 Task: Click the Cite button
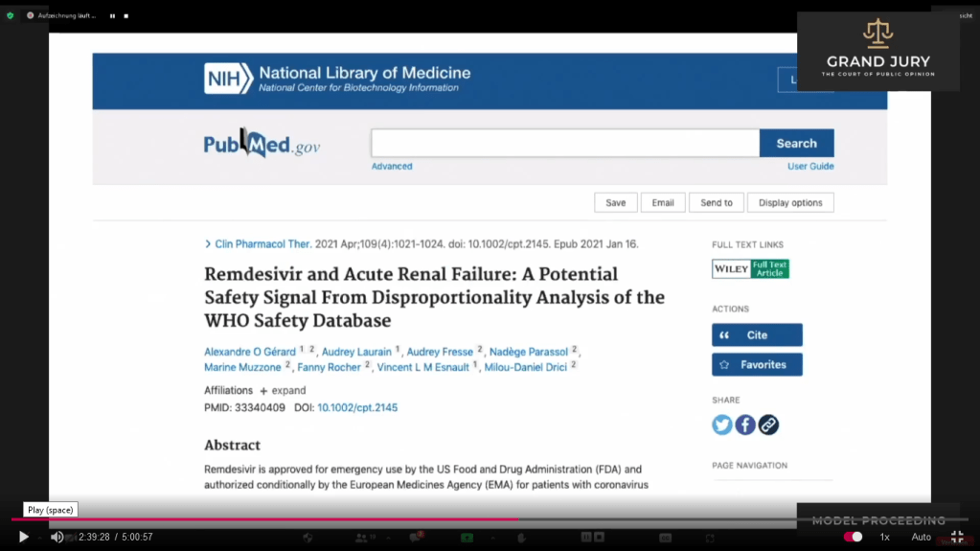point(757,335)
